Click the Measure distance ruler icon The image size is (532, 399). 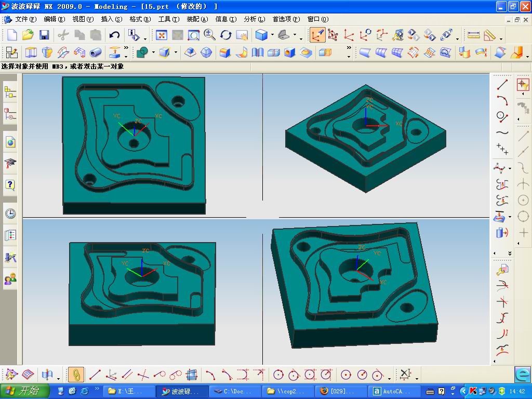(x=473, y=35)
